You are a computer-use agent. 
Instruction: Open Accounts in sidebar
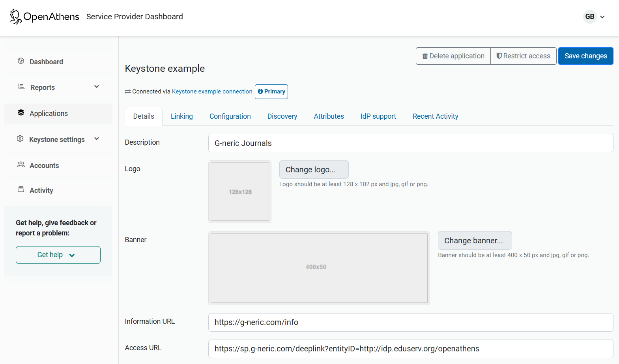44,166
